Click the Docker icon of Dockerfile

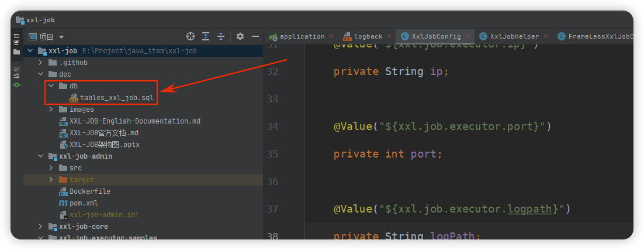(63, 191)
